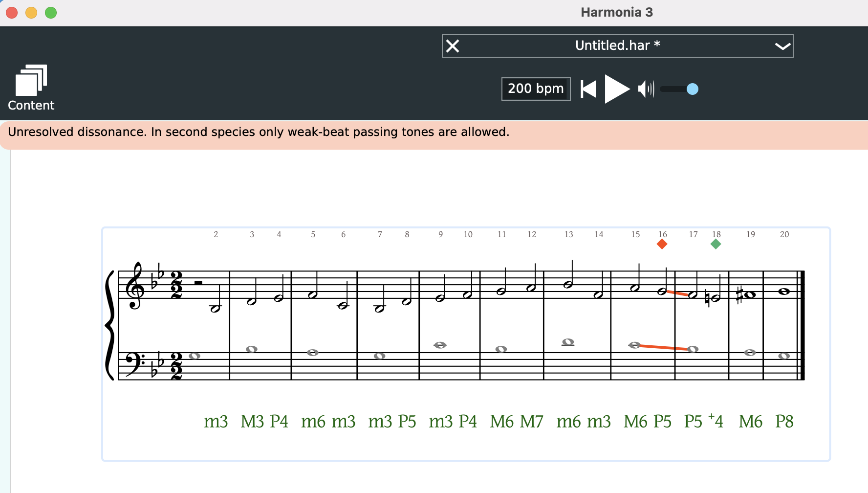Image resolution: width=868 pixels, height=493 pixels.
Task: Close the Untitled.har document with X
Action: [x=453, y=46]
